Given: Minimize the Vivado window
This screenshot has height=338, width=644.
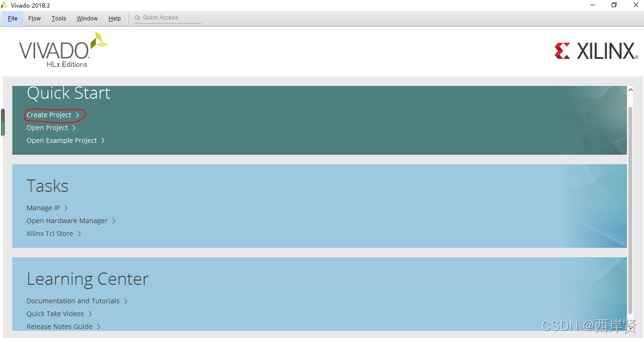Looking at the screenshot, I should click(x=593, y=5).
